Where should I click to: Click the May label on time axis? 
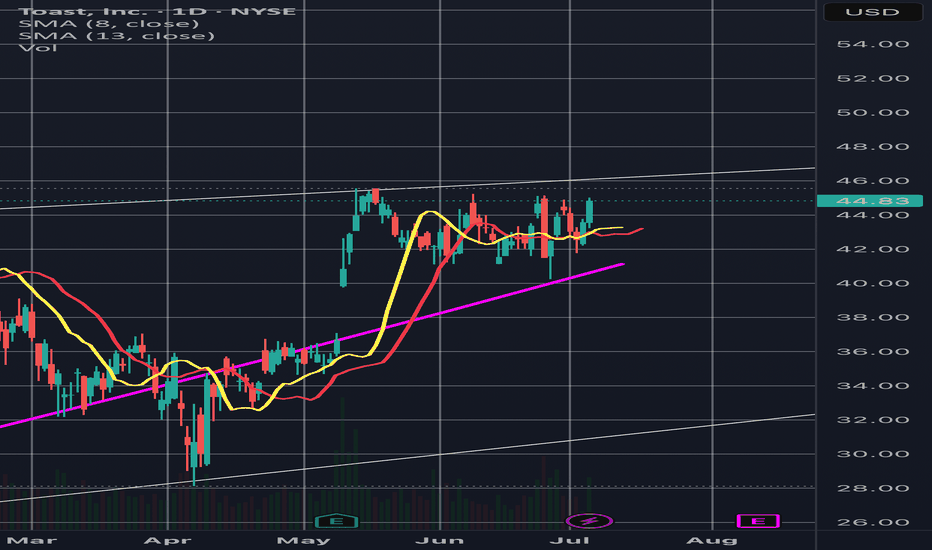click(304, 540)
